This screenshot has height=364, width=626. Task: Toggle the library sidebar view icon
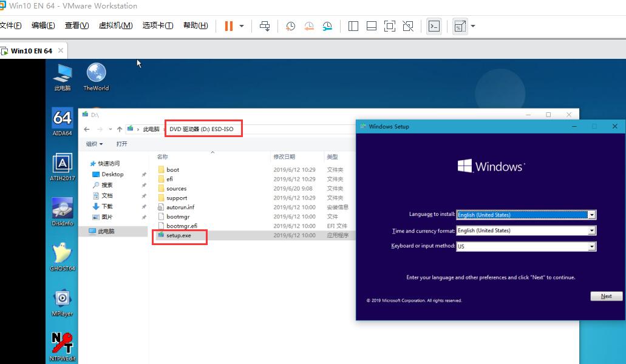pyautogui.click(x=353, y=26)
